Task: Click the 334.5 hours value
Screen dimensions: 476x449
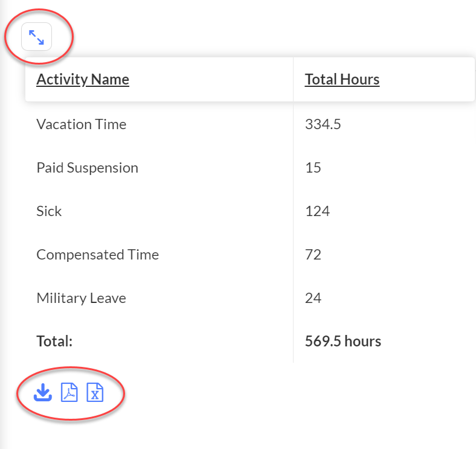Action: (x=323, y=124)
